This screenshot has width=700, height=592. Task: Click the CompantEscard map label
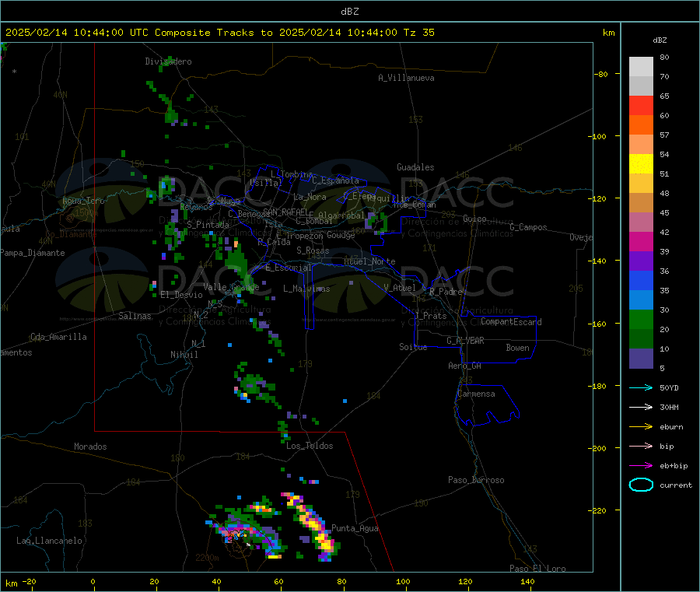pos(511,322)
